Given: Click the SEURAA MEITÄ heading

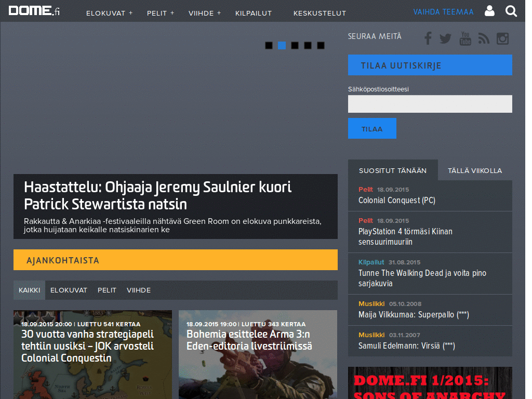Looking at the screenshot, I should pos(375,36).
